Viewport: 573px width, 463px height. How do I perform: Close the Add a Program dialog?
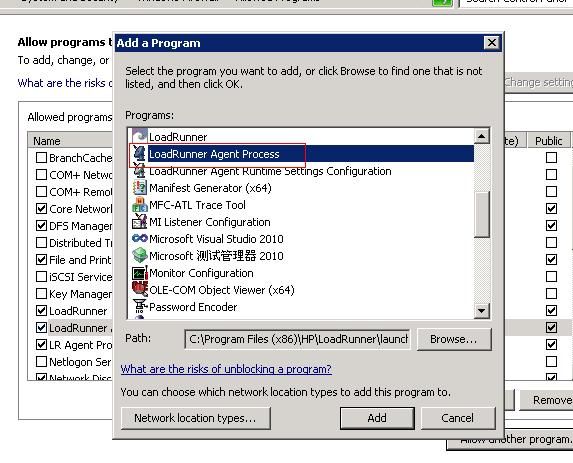tap(492, 43)
